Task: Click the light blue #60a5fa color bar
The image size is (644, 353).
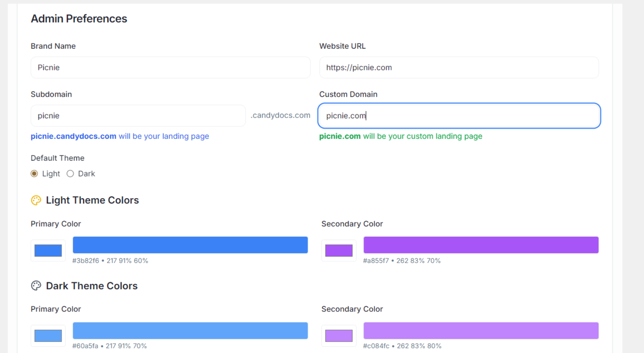Action: pos(190,331)
